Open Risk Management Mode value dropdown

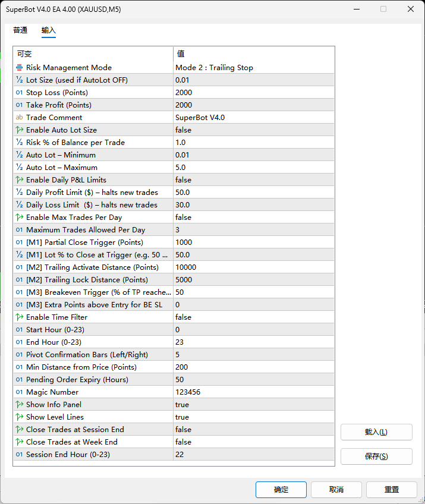(x=253, y=68)
